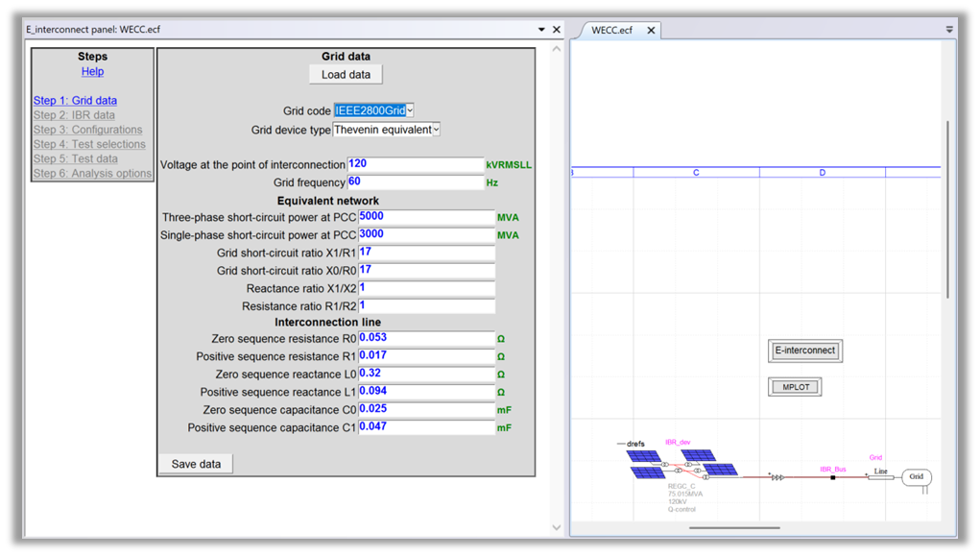Viewport: 980px width, 556px height.
Task: Switch to the WECC.ecf tab
Action: pos(611,31)
